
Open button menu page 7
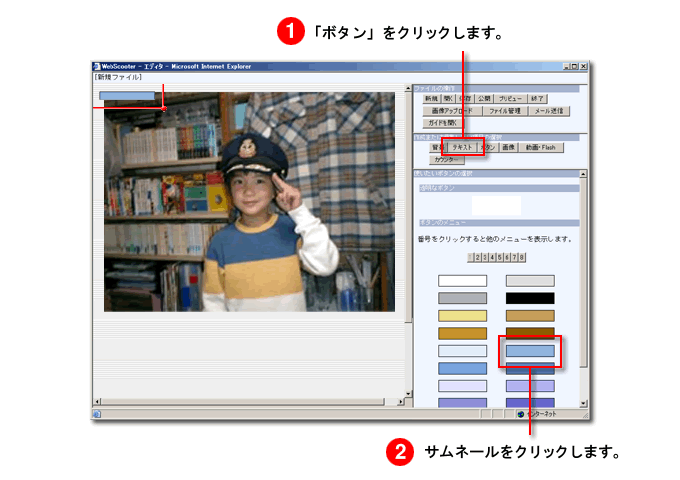click(514, 258)
